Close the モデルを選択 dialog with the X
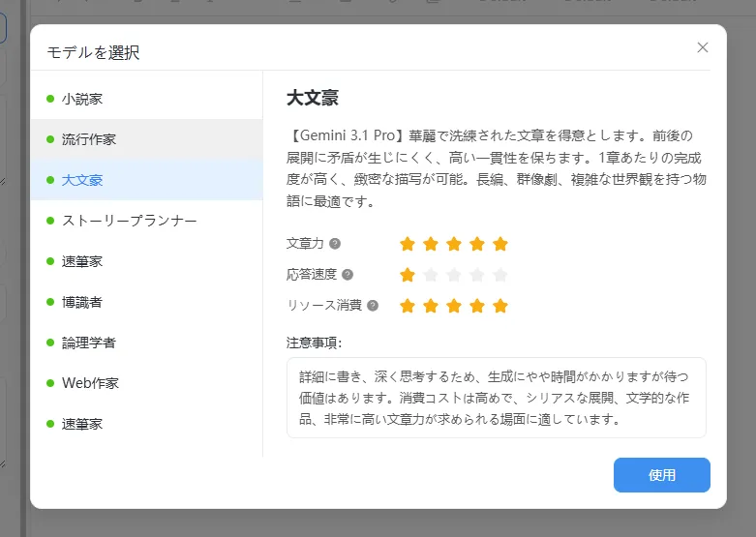 [x=703, y=47]
